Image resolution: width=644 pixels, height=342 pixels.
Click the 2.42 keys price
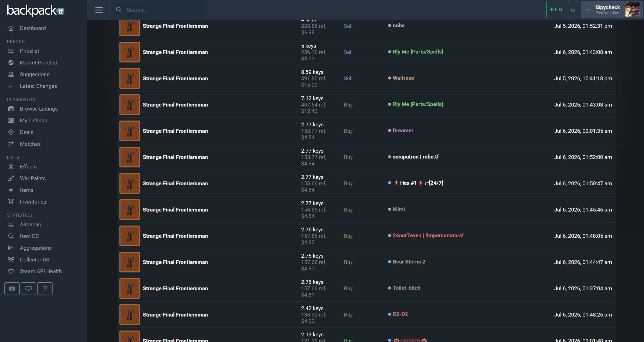coord(312,308)
